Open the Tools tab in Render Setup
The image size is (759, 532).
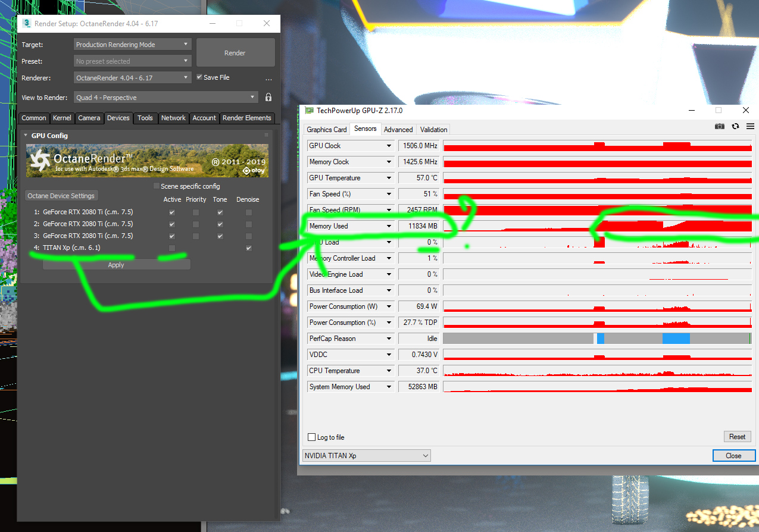(x=145, y=118)
